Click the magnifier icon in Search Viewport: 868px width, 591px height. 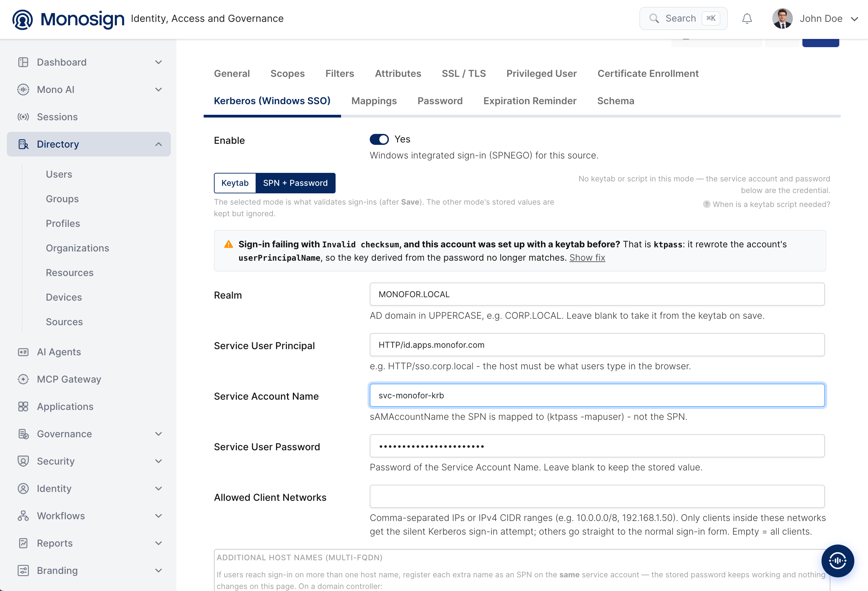(654, 18)
